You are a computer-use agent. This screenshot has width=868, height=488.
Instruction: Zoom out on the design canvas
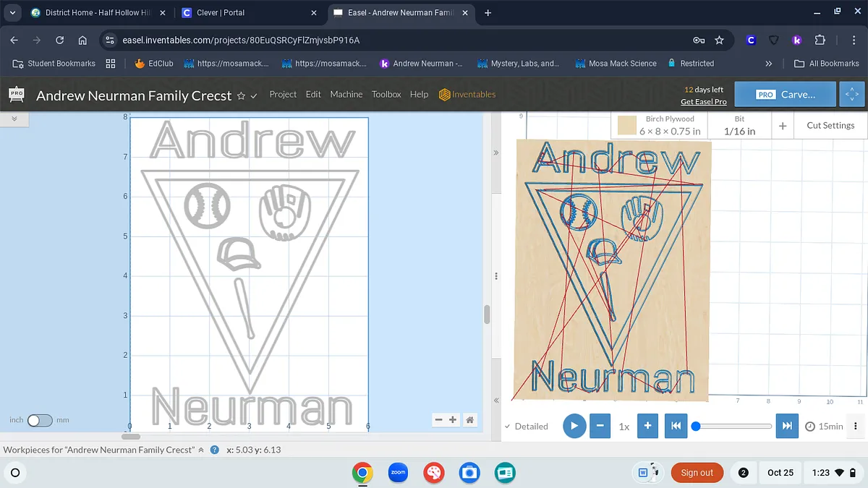click(439, 419)
